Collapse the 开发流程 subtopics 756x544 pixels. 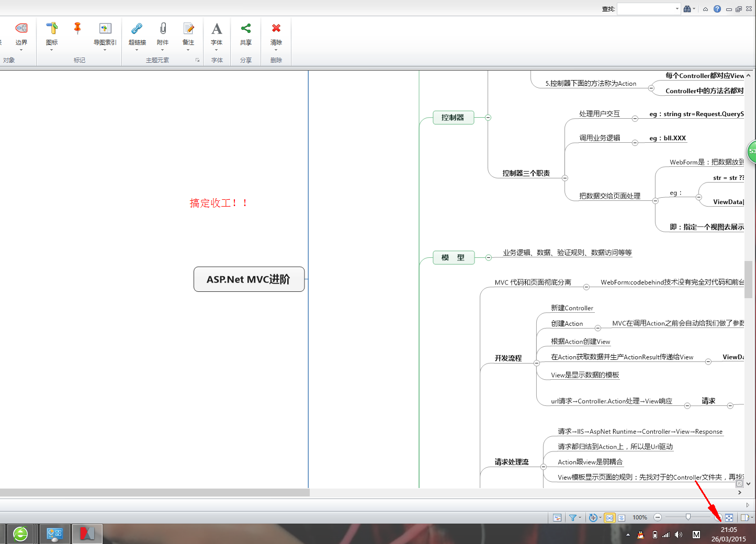tap(537, 363)
